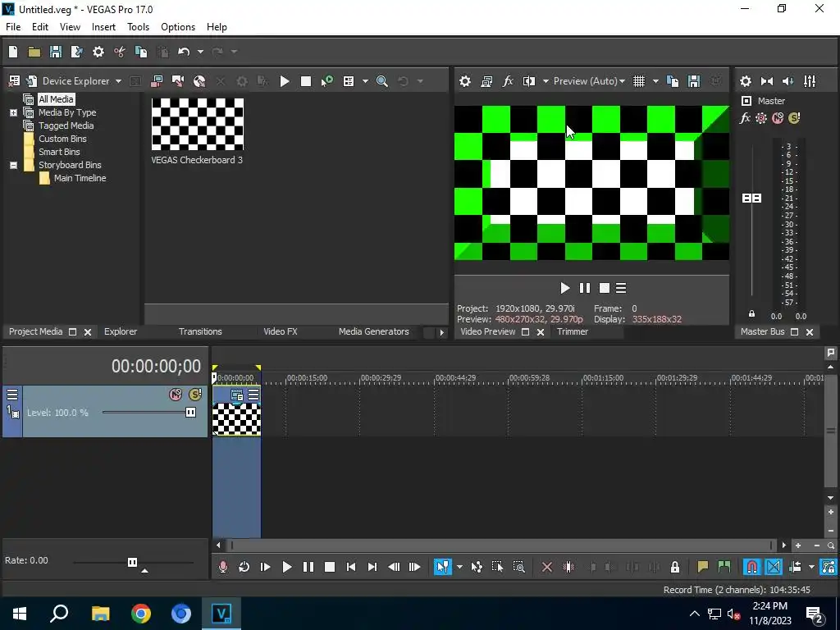Open event Generated Media icon on clip
Screen dimensions: 840x630
pyautogui.click(x=237, y=395)
